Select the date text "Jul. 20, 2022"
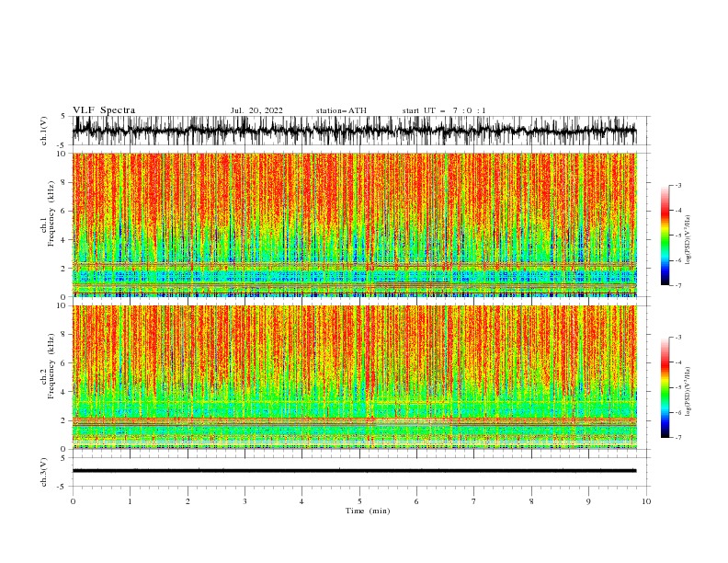728x563 pixels. click(256, 110)
